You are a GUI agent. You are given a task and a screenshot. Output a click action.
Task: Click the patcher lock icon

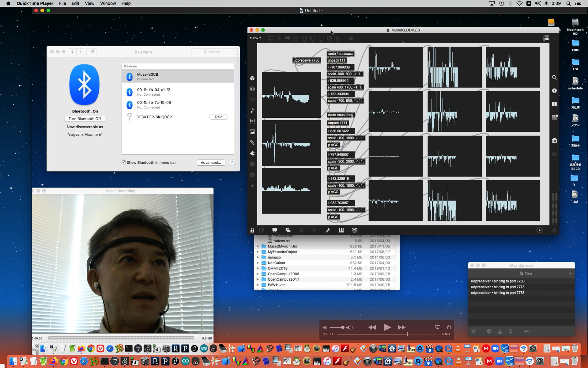click(252, 230)
